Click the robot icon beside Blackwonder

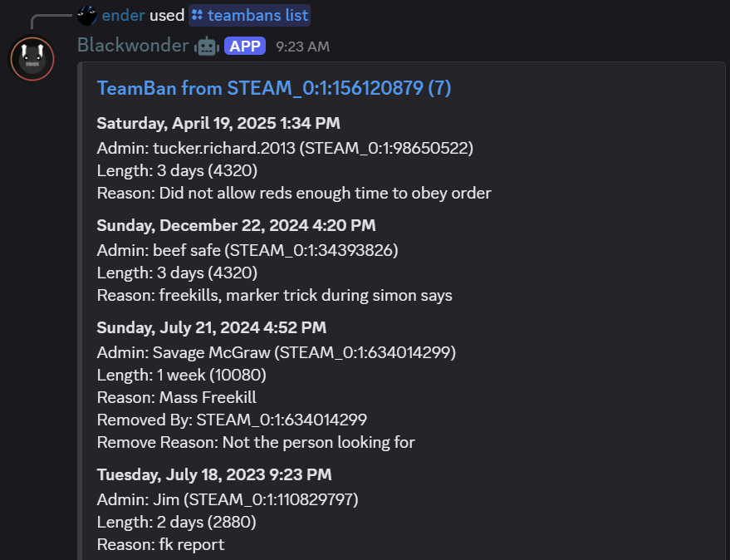pyautogui.click(x=207, y=47)
